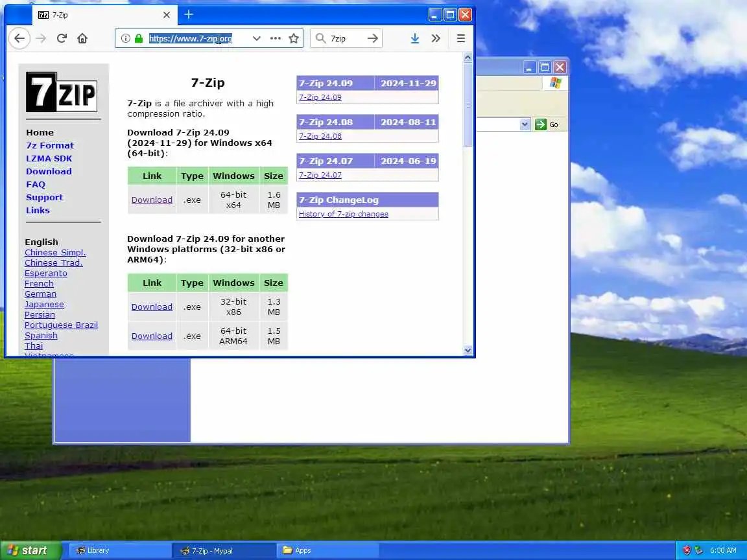The width and height of the screenshot is (747, 560).
Task: Click the page scrollbar up arrow
Action: click(468, 58)
